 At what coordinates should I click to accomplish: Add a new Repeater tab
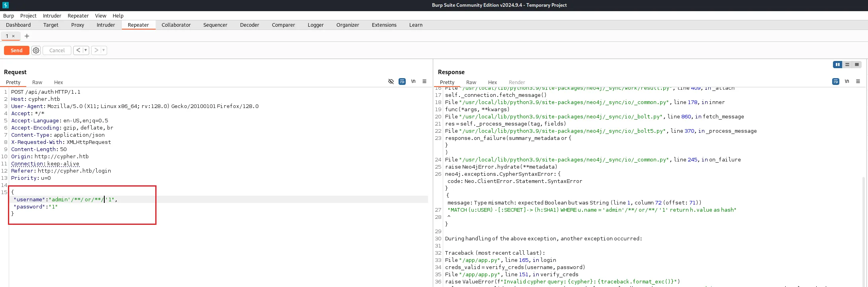27,36
